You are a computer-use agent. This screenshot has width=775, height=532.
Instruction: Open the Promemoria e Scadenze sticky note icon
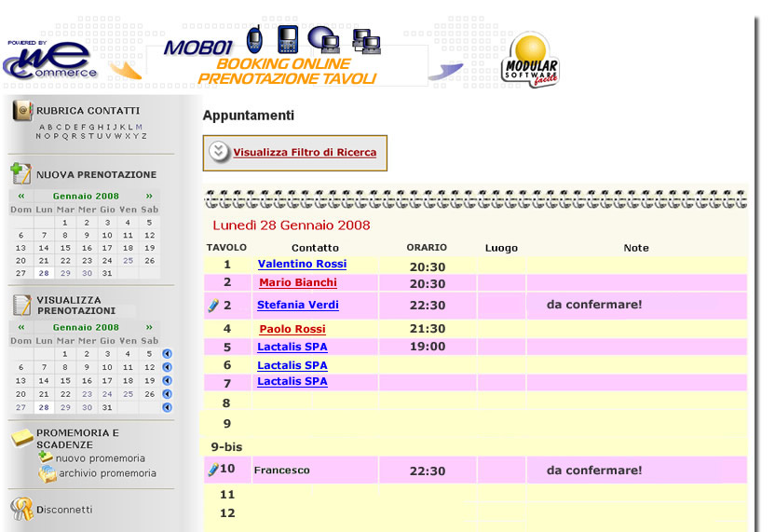[x=22, y=437]
